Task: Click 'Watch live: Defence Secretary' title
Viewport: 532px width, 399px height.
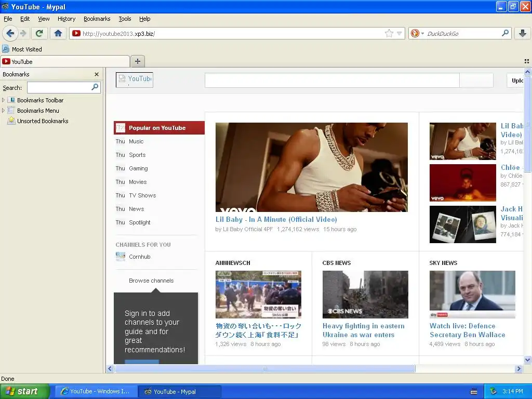Action: 467,330
